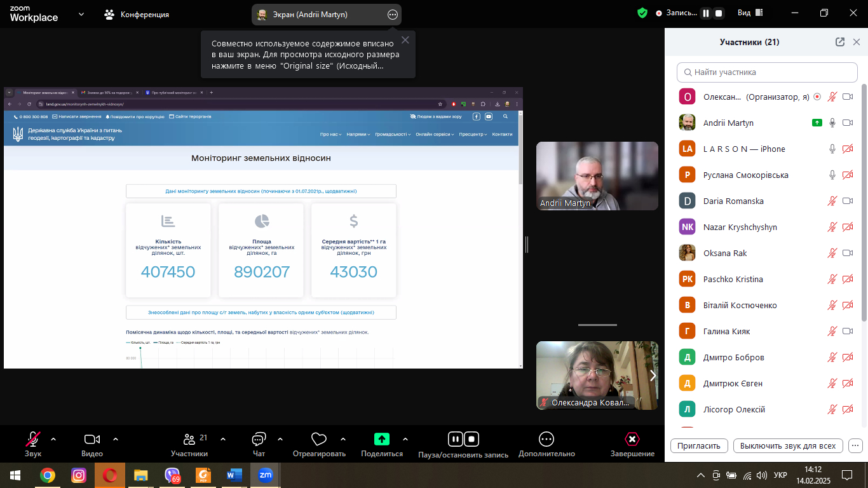Open Zoom Workplace dropdown chevron

click(81, 14)
